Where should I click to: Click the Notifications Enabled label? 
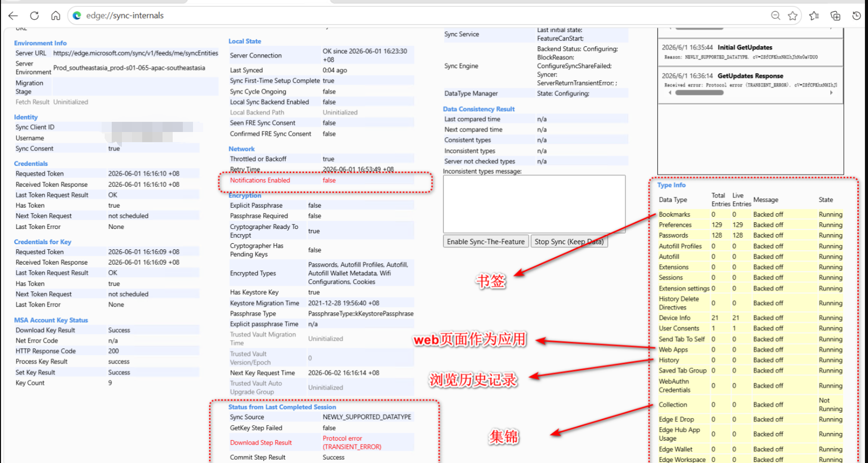pyautogui.click(x=260, y=180)
